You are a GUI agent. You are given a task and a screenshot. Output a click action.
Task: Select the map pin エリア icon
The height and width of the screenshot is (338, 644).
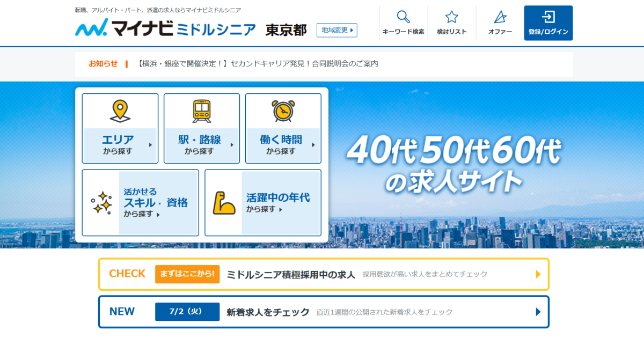tap(120, 111)
